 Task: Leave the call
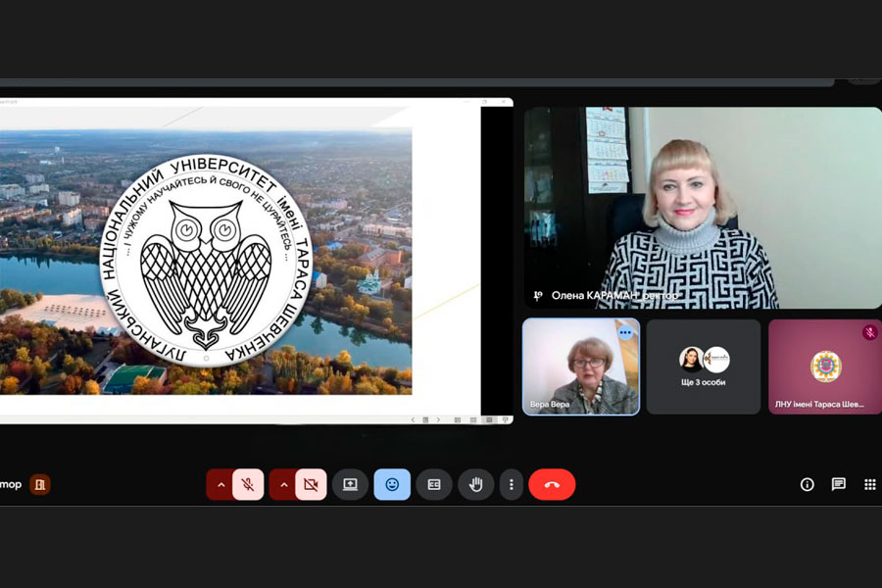(552, 484)
